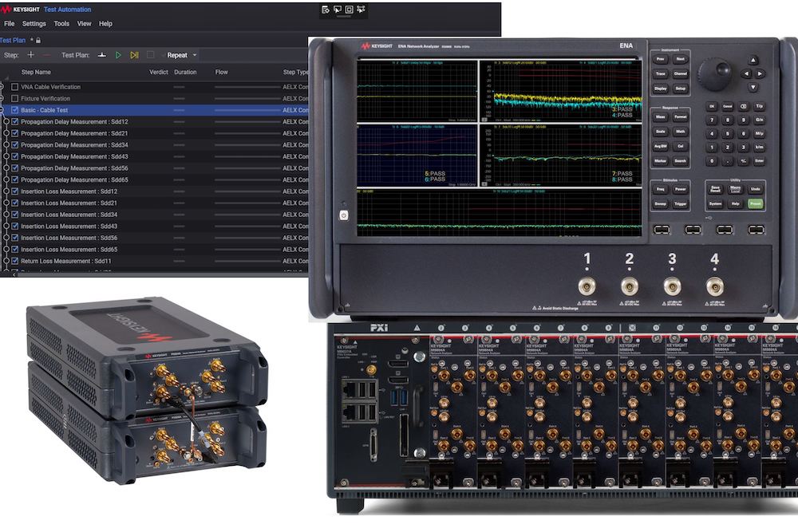Select the Test Plan tab

[12, 39]
